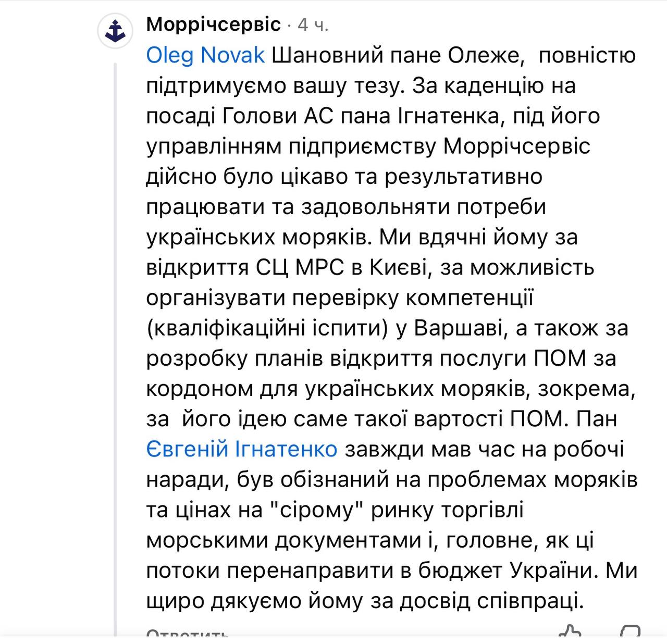The image size is (667, 644).
Task: Open the Євгеній Ігнатенко mention link
Action: click(242, 449)
